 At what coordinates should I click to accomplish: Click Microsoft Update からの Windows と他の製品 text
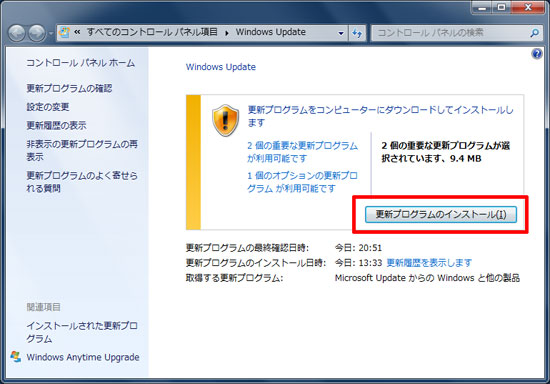pyautogui.click(x=427, y=278)
